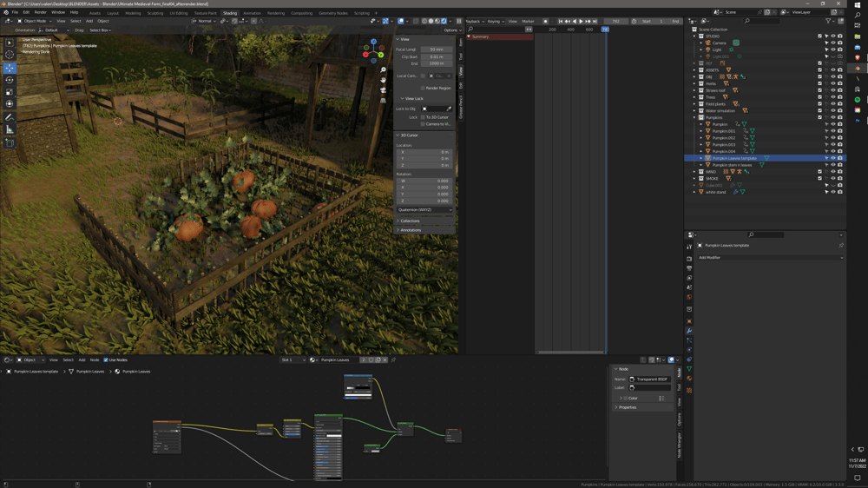The width and height of the screenshot is (868, 488).
Task: Open the Scene properties icon
Action: click(x=689, y=287)
